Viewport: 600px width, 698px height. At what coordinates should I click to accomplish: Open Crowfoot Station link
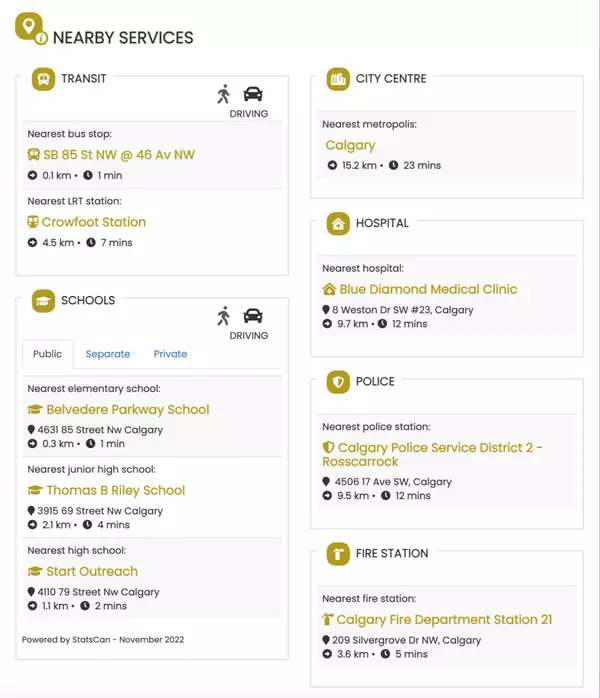click(93, 222)
